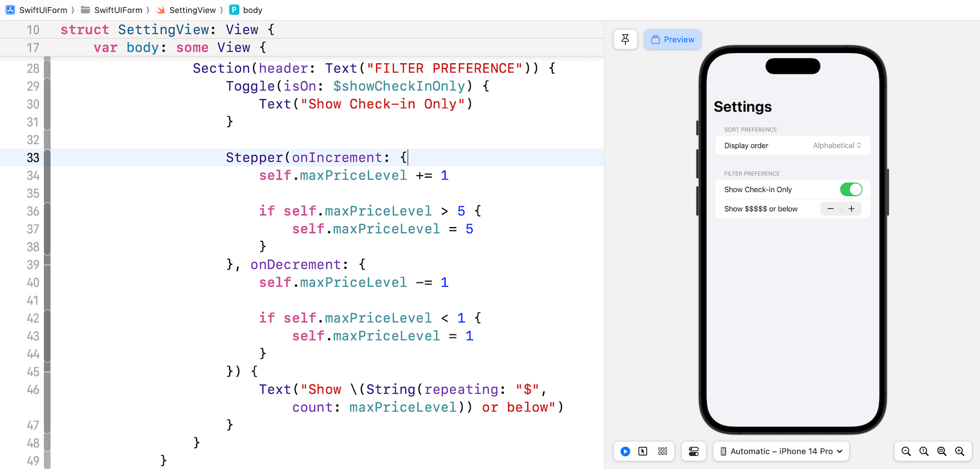Zoom preview to 100% actual size
The height and width of the screenshot is (469, 980).
[x=924, y=451]
